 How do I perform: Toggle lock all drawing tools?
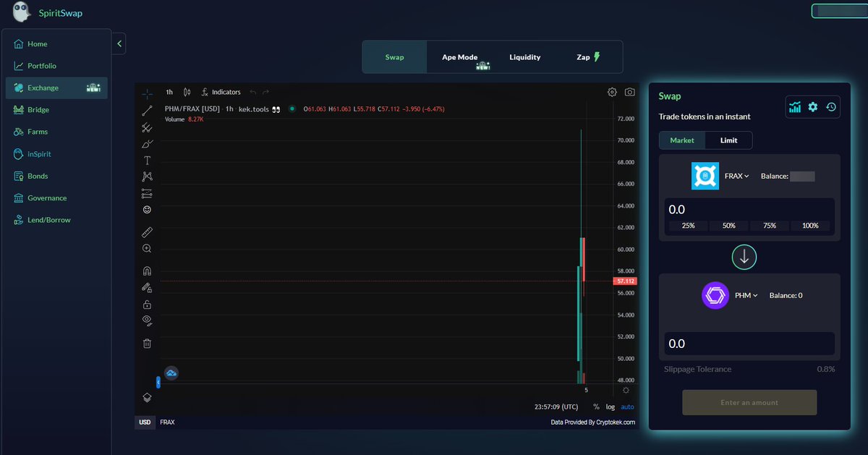click(x=147, y=305)
